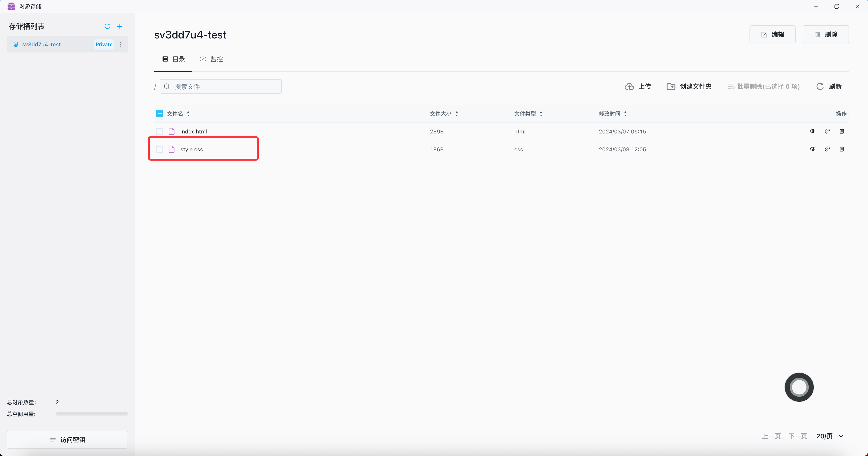Refresh the storage bucket list
Image resolution: width=868 pixels, height=456 pixels.
pos(107,26)
